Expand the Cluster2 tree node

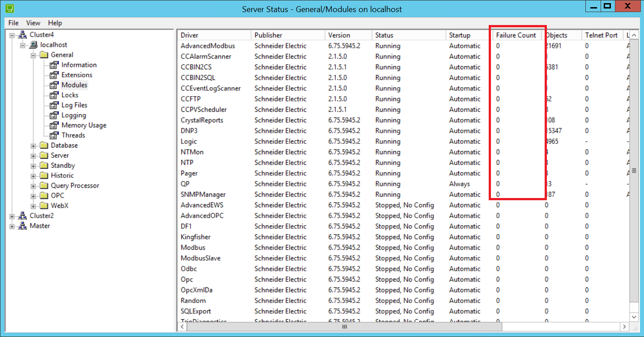pyautogui.click(x=12, y=216)
